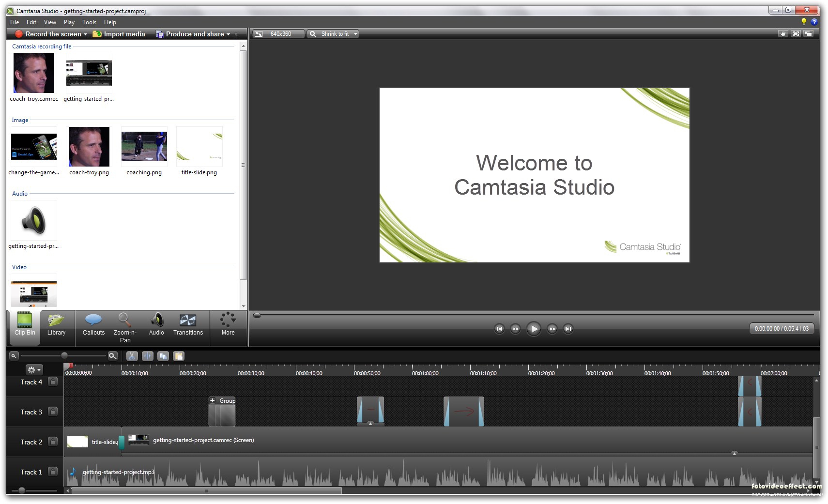Viewport: 828px width, 504px height.
Task: Select coaching.png thumbnail
Action: tap(144, 147)
